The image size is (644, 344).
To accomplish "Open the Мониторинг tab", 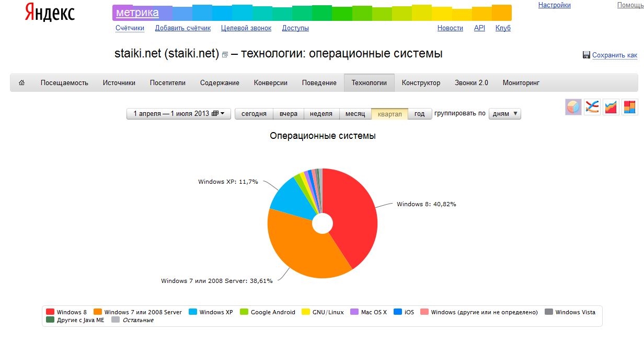I will [521, 82].
